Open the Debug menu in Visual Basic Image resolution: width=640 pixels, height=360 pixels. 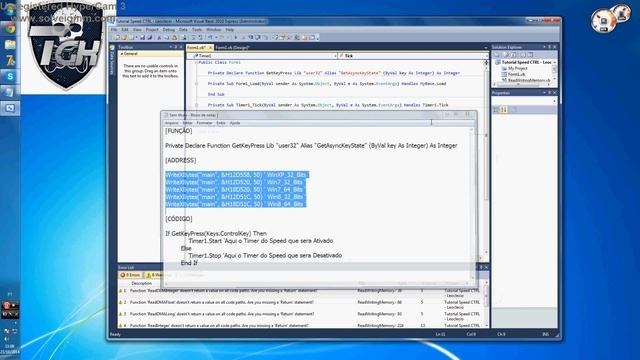pyautogui.click(x=169, y=30)
